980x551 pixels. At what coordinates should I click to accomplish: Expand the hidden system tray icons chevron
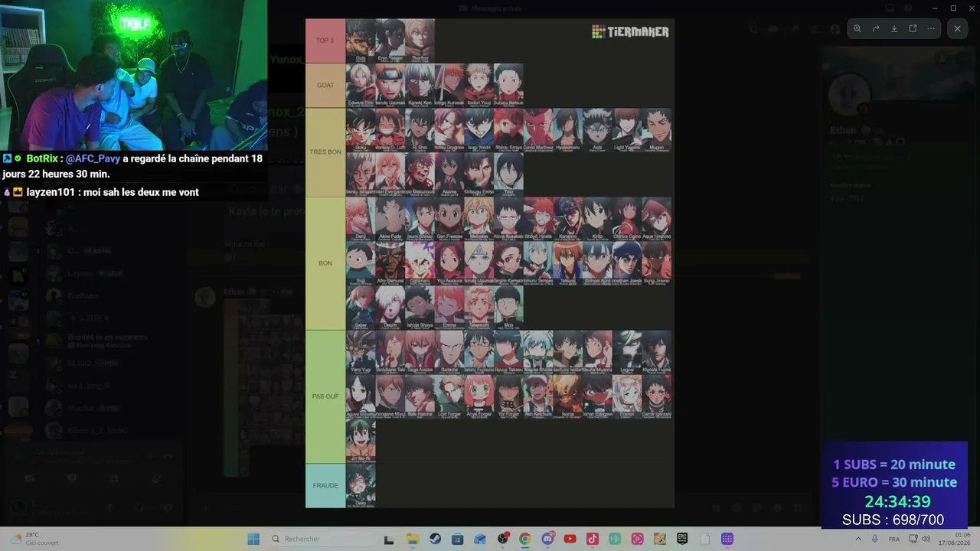(x=858, y=539)
